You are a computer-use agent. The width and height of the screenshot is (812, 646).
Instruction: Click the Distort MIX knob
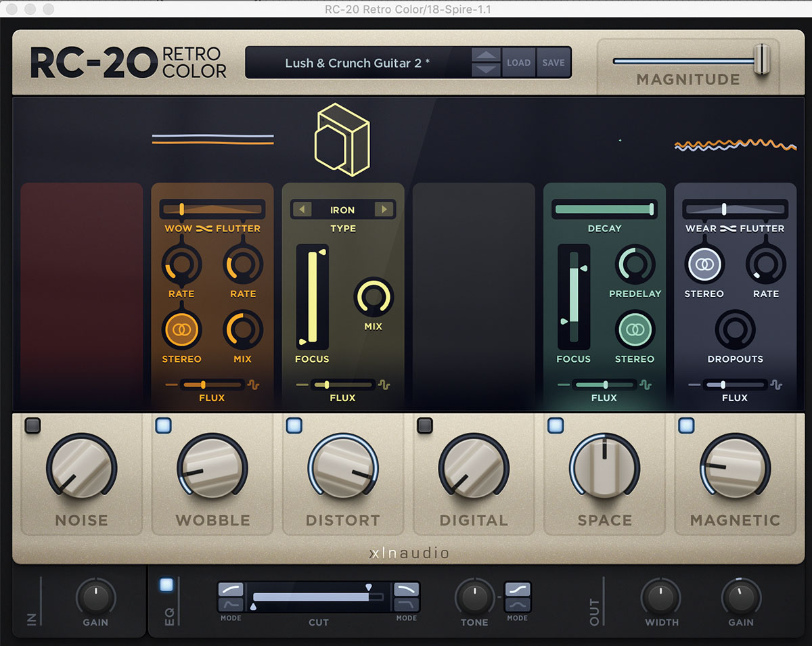click(374, 297)
